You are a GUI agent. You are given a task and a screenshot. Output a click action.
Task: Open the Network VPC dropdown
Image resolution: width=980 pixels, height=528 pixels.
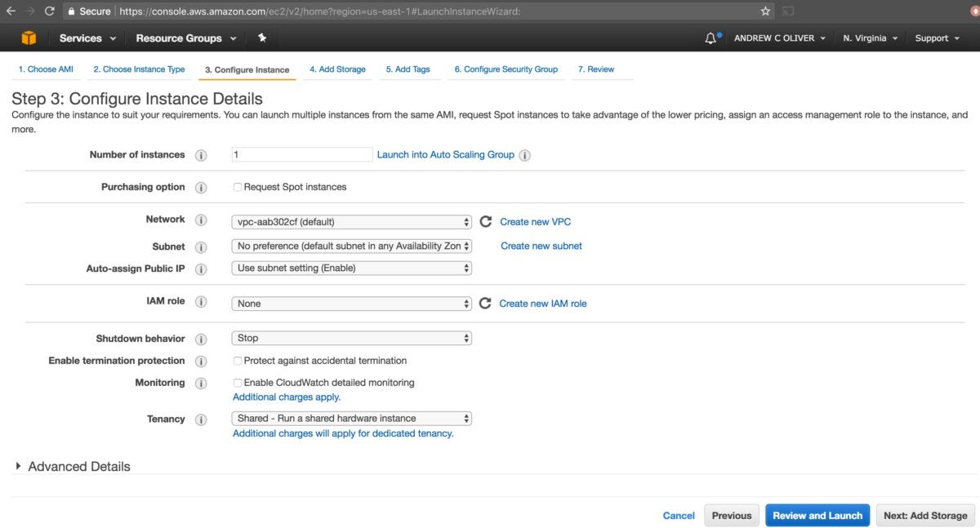coord(352,222)
